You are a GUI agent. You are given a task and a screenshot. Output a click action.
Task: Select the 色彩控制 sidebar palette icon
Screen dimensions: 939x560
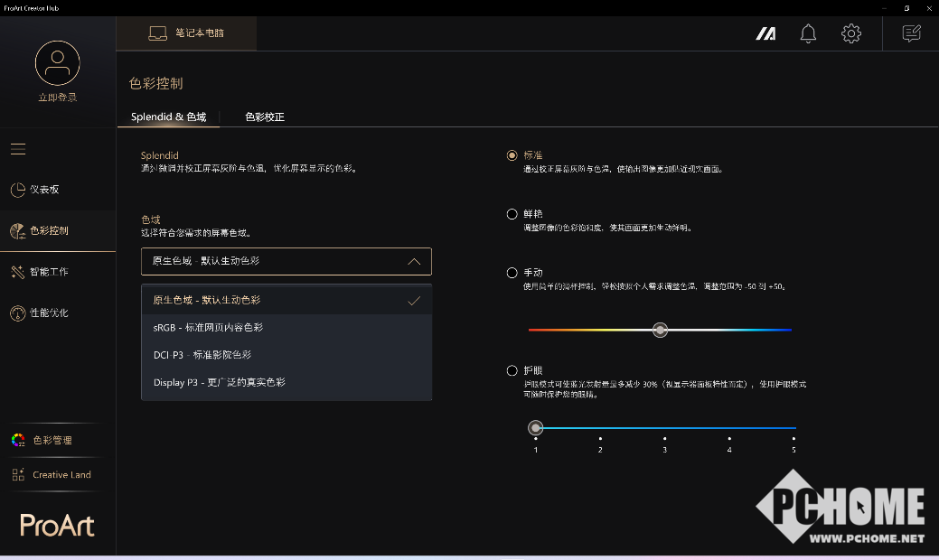(x=17, y=231)
